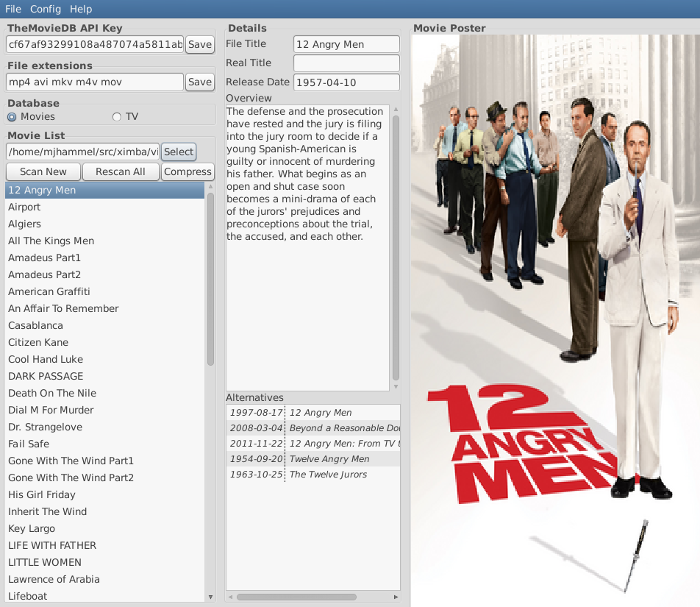The height and width of the screenshot is (607, 700).
Task: Click Overview scrollbar down arrow
Action: coord(396,387)
